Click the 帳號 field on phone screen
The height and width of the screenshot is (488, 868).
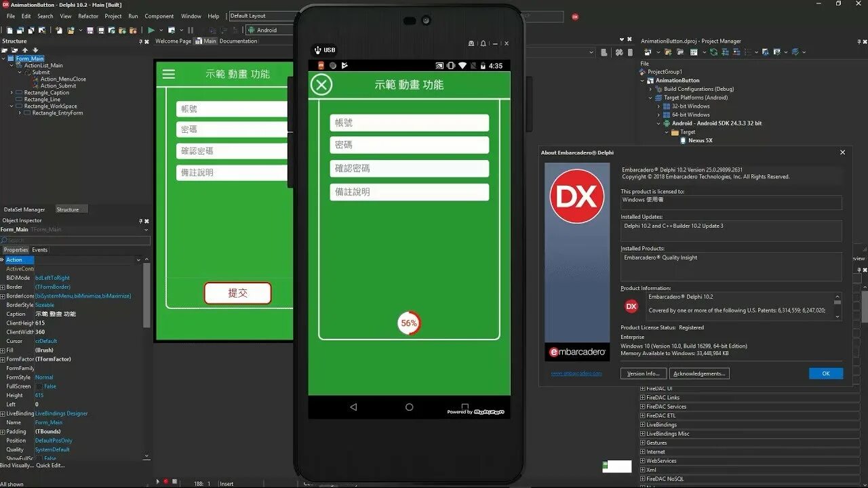(410, 123)
